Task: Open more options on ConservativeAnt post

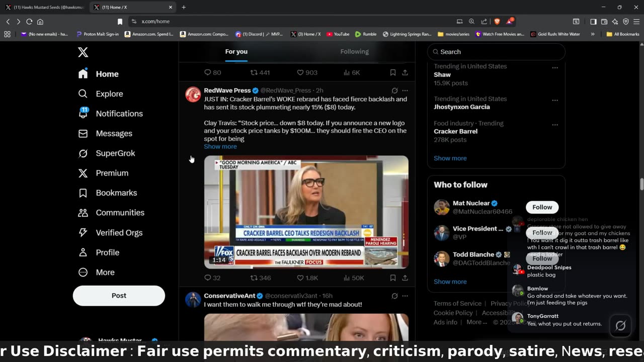Action: pos(405,296)
